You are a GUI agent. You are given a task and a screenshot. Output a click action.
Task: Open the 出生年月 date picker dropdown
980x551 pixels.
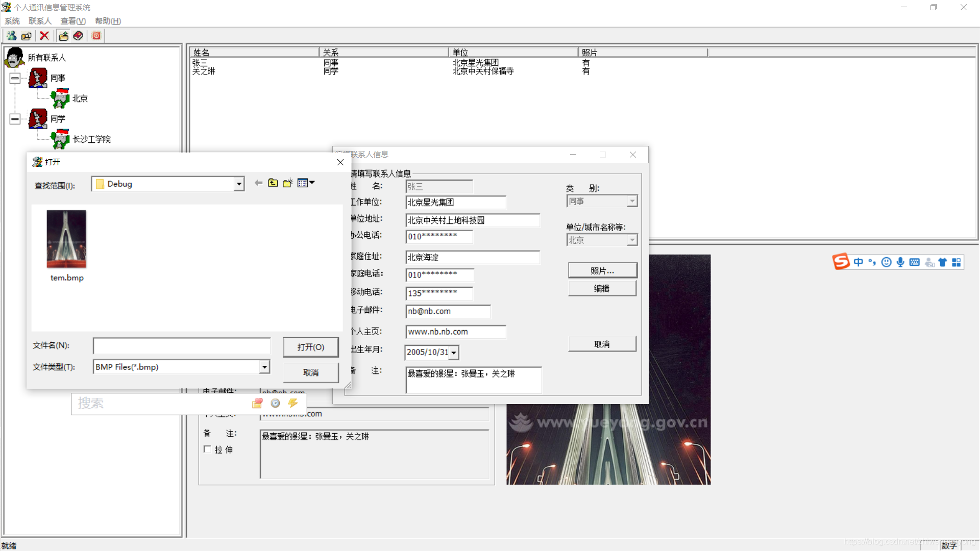click(453, 353)
